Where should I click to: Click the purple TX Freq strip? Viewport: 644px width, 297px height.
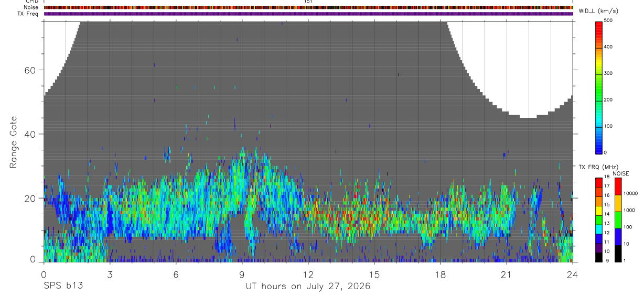coord(308,14)
